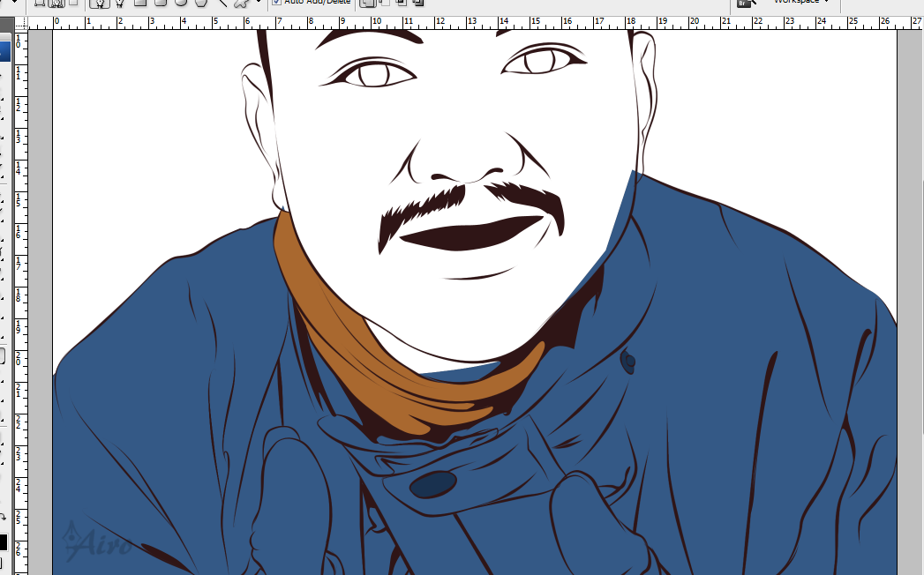Choose the Polygon shape tool
924x575 pixels.
(200, 3)
